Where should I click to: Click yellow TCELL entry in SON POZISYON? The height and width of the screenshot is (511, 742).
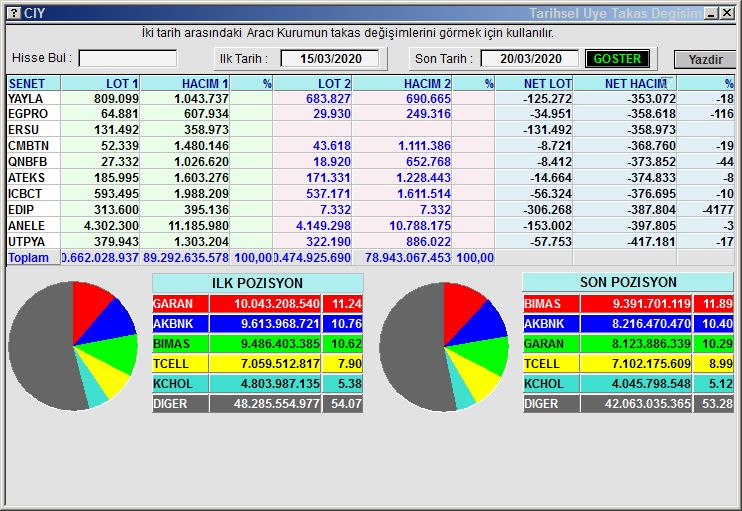[607, 364]
